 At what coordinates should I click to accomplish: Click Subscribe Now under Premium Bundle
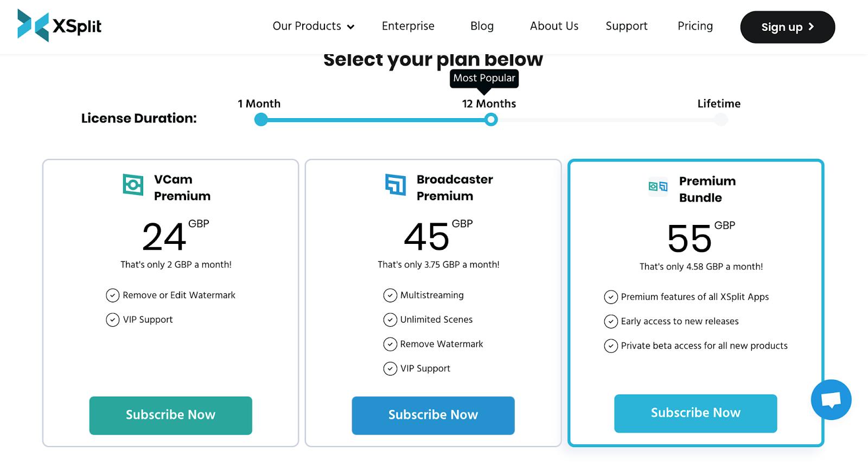pyautogui.click(x=695, y=413)
